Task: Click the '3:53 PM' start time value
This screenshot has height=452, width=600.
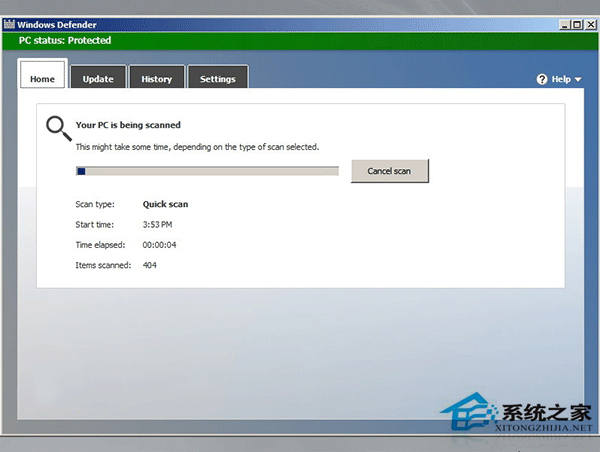Action: [157, 225]
